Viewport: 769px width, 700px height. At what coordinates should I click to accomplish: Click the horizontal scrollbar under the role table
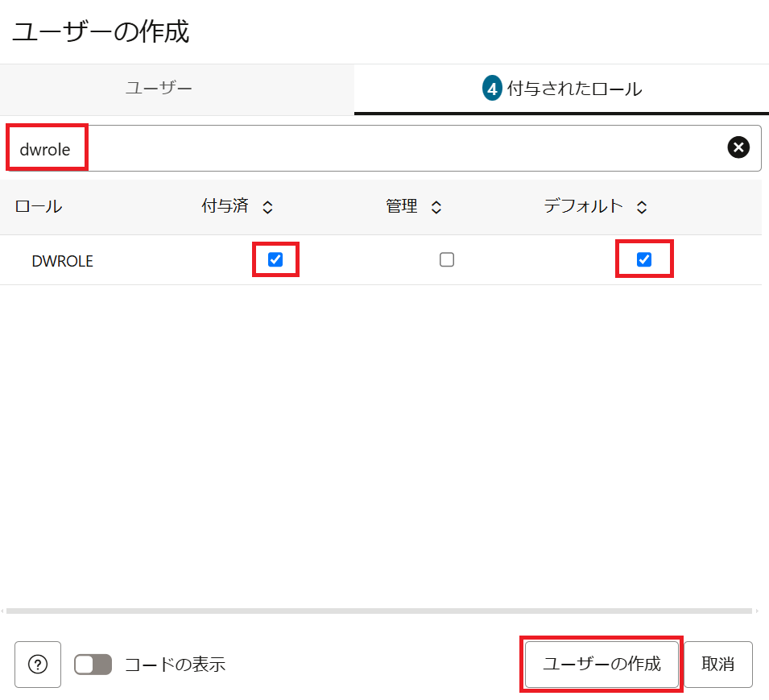pyautogui.click(x=378, y=611)
